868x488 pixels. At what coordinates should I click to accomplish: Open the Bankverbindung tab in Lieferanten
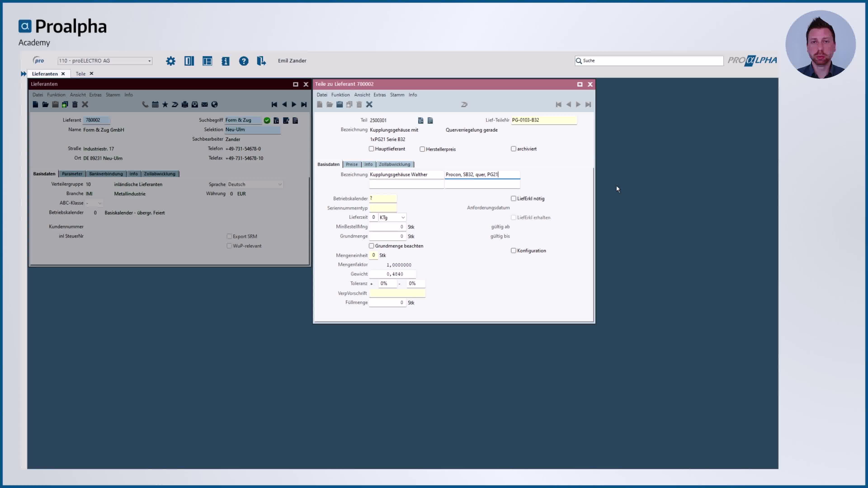tap(106, 174)
